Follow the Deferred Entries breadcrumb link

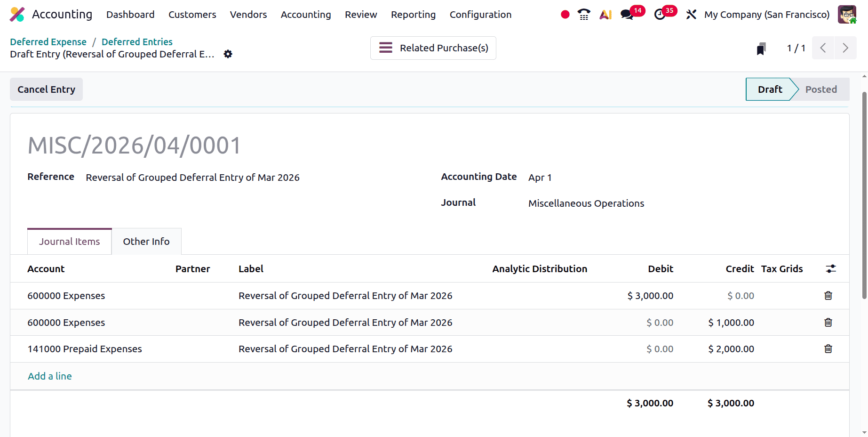[x=137, y=42]
